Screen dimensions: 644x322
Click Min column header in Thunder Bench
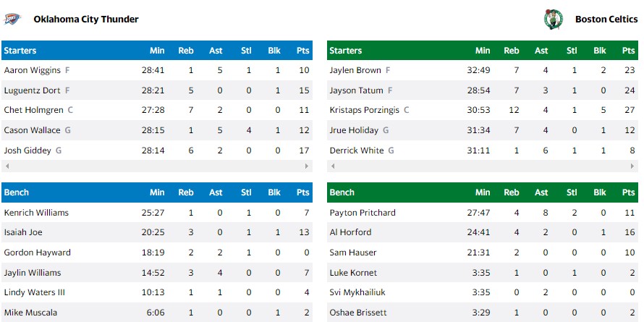[157, 192]
